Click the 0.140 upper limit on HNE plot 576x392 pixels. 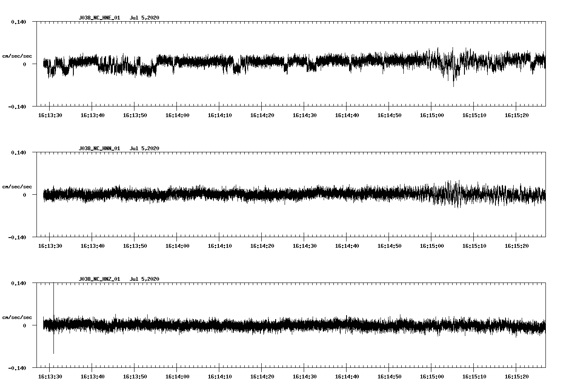[x=19, y=22]
